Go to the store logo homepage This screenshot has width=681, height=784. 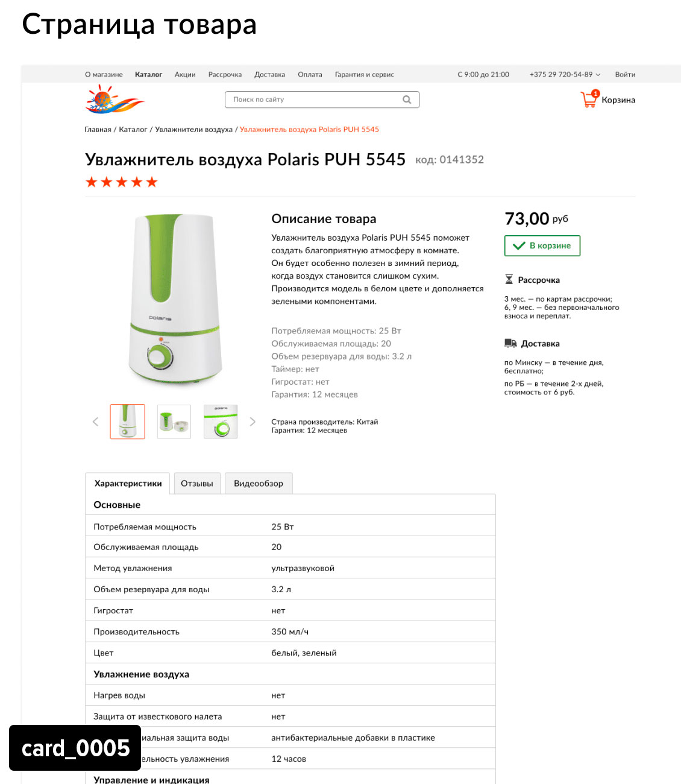pos(114,100)
